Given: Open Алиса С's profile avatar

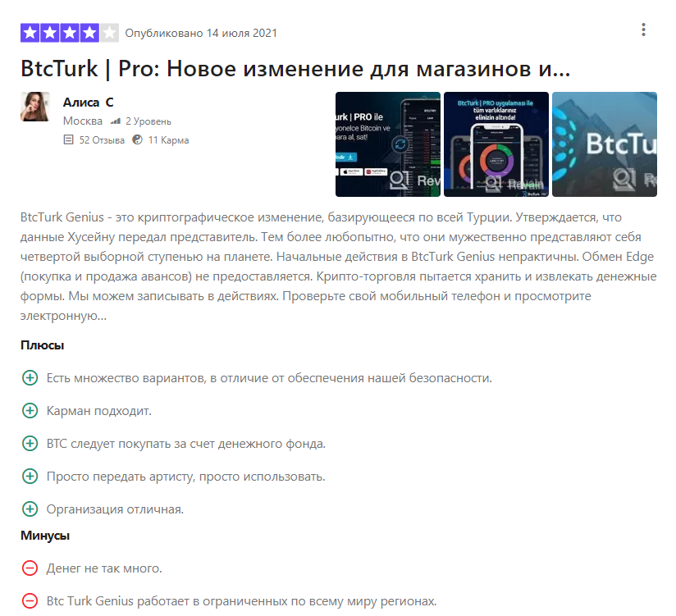Looking at the screenshot, I should tap(35, 107).
